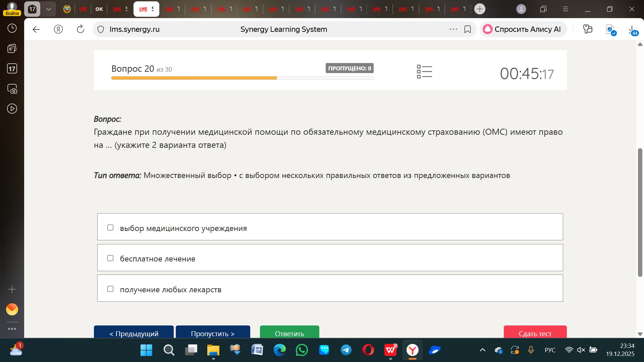Open WhatsApp from the taskbar

click(302, 350)
